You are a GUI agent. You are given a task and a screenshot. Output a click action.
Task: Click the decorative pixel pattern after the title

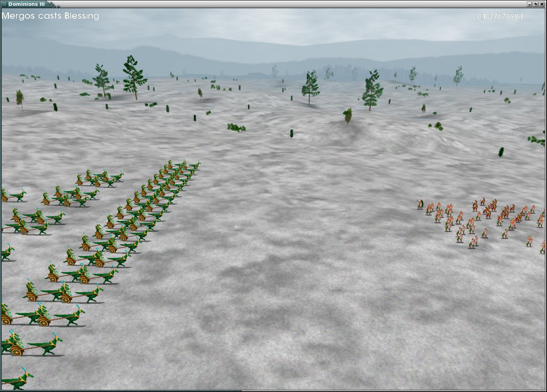click(x=53, y=4)
